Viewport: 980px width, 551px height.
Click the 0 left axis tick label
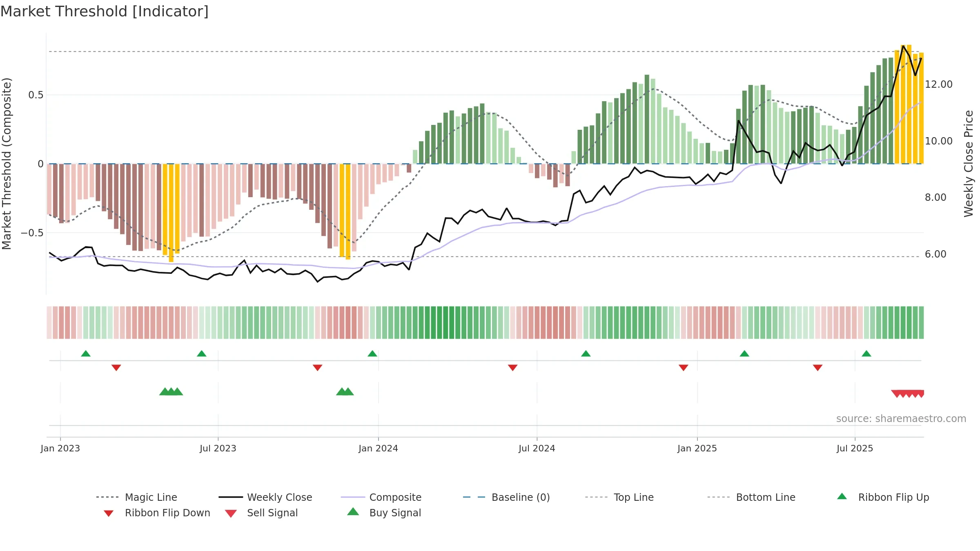pos(40,164)
